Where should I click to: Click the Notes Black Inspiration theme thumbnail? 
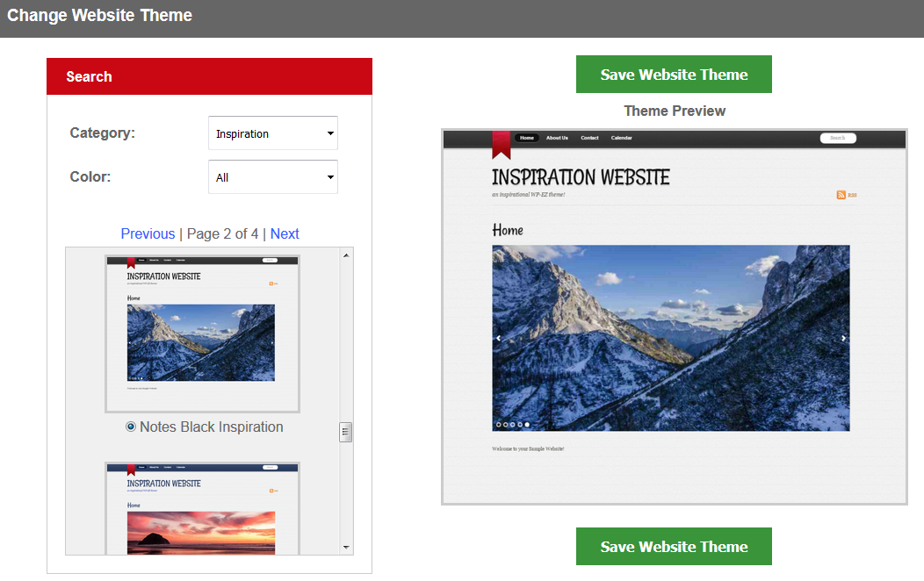pyautogui.click(x=202, y=334)
